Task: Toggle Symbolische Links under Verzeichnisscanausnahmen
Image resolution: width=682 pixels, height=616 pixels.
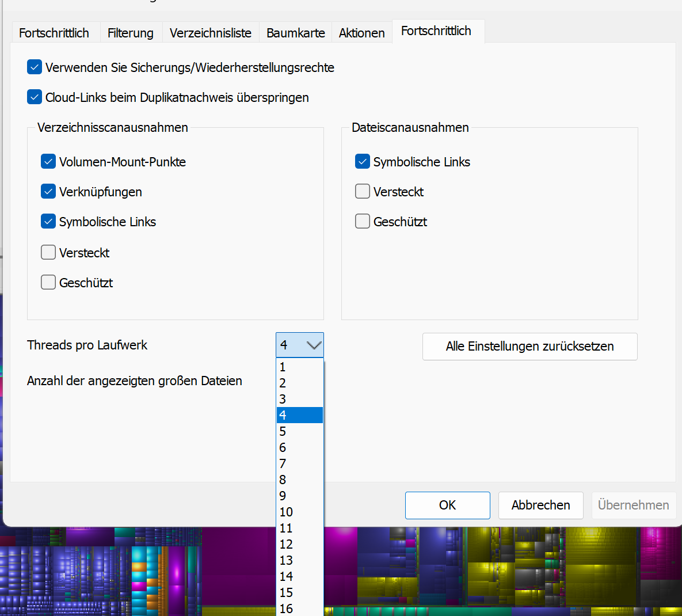Action: pos(48,222)
